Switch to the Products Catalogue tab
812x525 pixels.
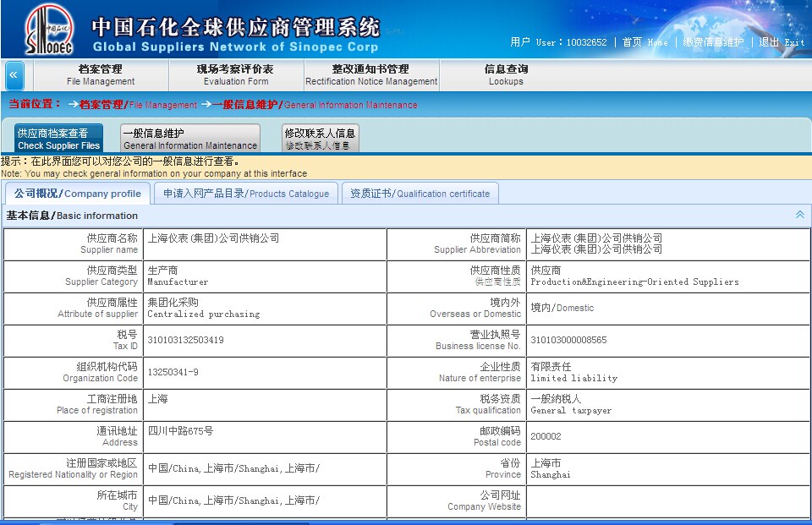coord(245,194)
